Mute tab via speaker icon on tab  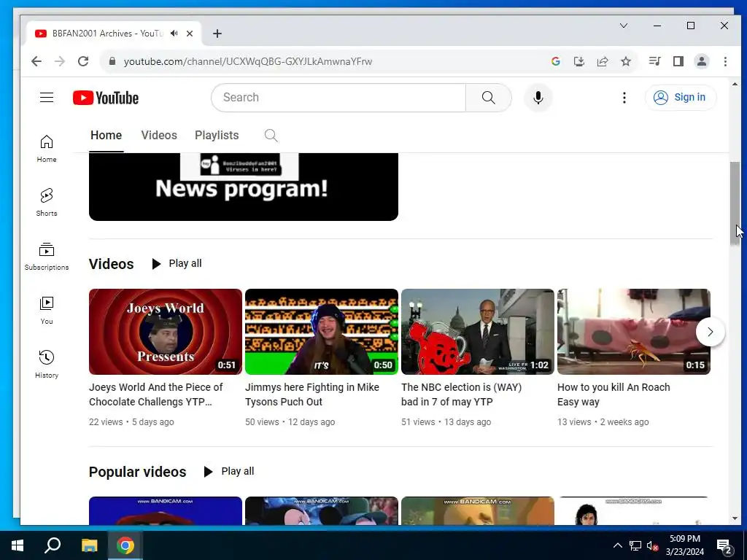pyautogui.click(x=174, y=34)
